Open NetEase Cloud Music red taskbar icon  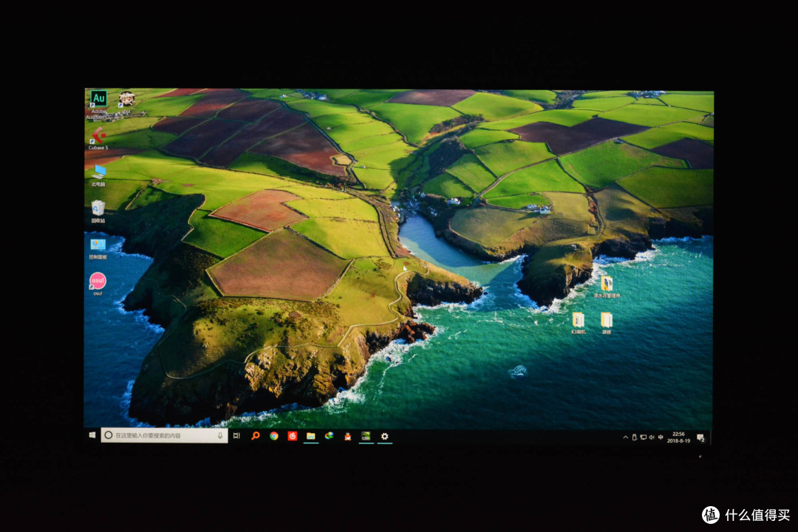point(292,436)
